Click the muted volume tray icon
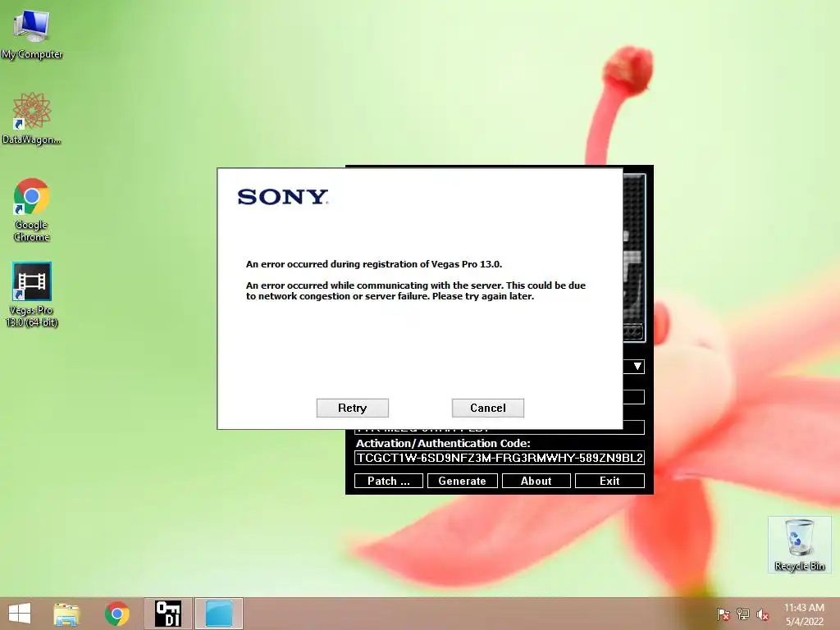This screenshot has width=840, height=630. pos(762,614)
